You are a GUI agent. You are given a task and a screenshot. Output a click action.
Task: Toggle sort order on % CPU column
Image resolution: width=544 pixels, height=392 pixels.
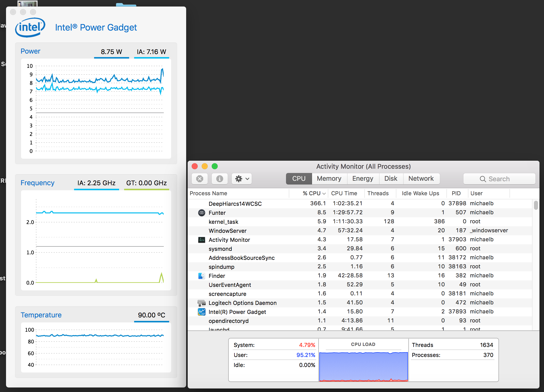click(309, 193)
